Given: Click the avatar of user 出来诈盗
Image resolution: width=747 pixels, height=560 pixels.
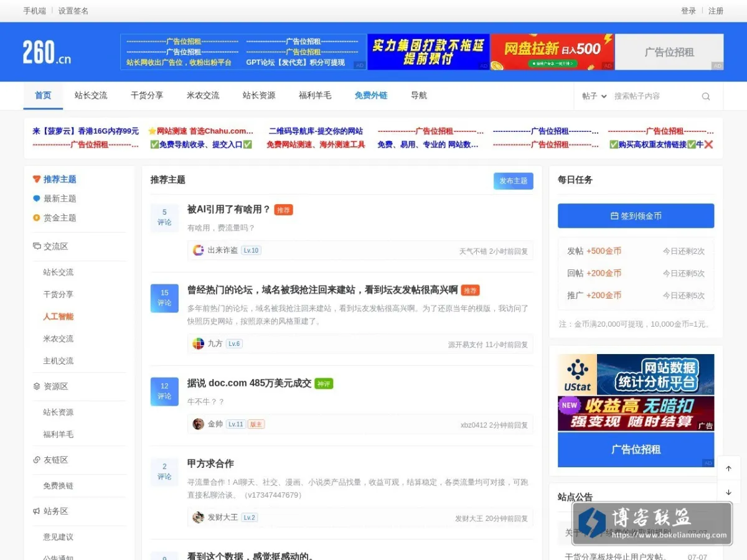Looking at the screenshot, I should pyautogui.click(x=199, y=250).
